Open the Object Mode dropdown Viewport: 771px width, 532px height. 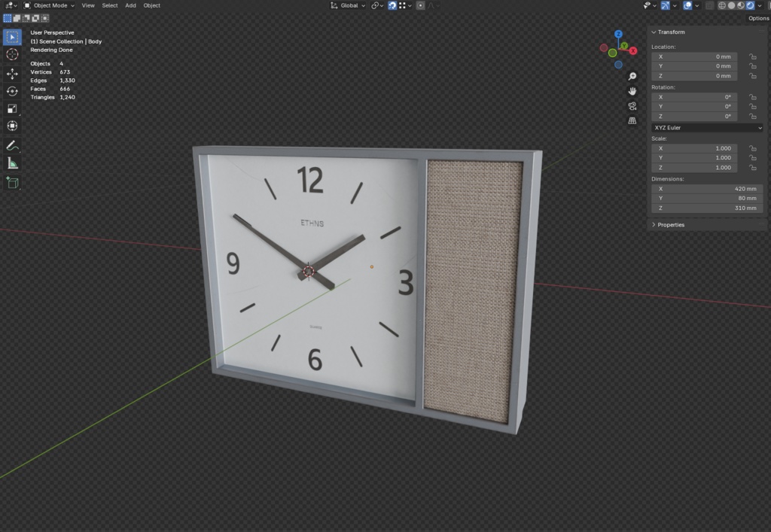pyautogui.click(x=49, y=5)
